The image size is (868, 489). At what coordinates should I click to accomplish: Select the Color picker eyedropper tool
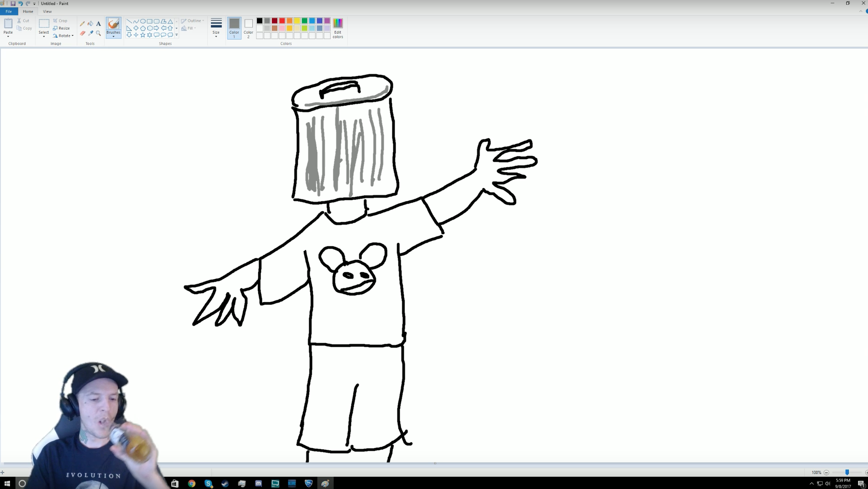pyautogui.click(x=90, y=33)
